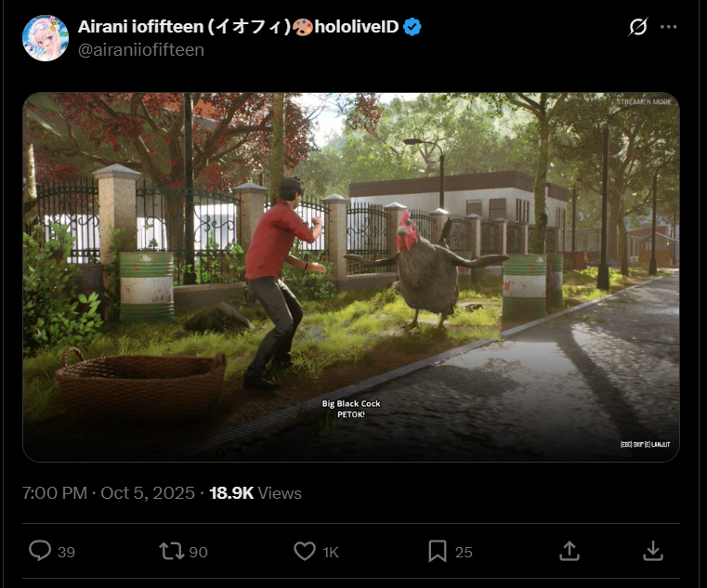The height and width of the screenshot is (588, 707).
Task: Open the three-dot more options menu
Action: [668, 27]
